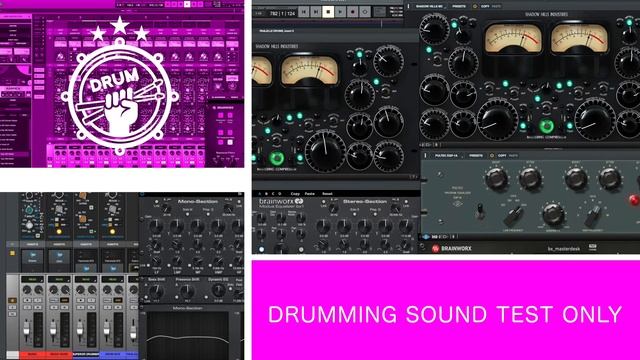Click the Pultec low frequency selector knob
The height and width of the screenshot is (360, 640).
pos(513,216)
